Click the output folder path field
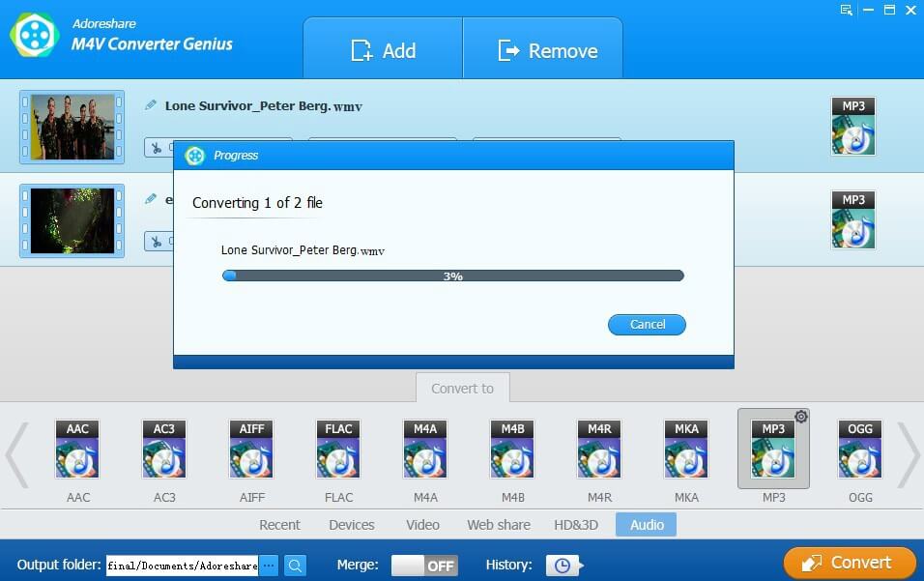This screenshot has width=924, height=581. (x=182, y=566)
